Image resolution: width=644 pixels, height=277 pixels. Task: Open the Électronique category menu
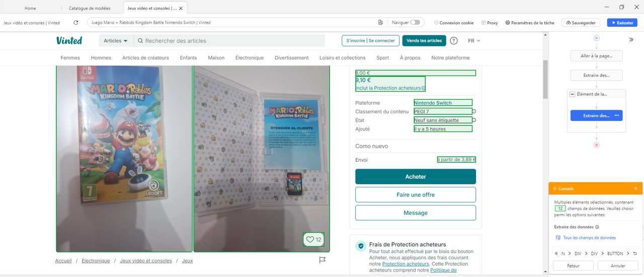249,58
